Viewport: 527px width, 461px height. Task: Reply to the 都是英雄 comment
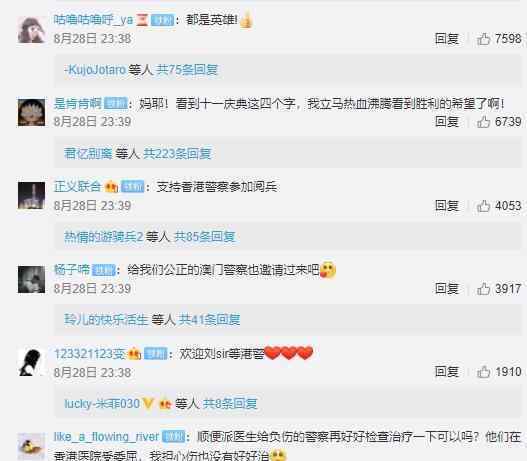[447, 39]
